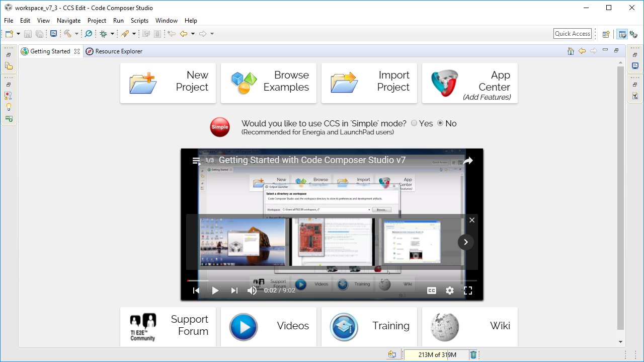Click the toolbar yellow Back arrow
Viewport: 644px width, 362px height.
click(184, 34)
